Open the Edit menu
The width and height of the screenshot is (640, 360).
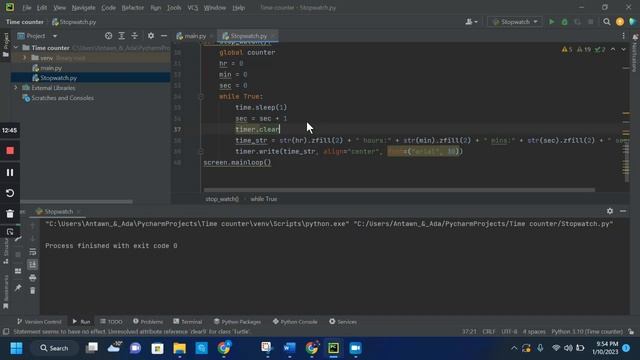point(42,8)
